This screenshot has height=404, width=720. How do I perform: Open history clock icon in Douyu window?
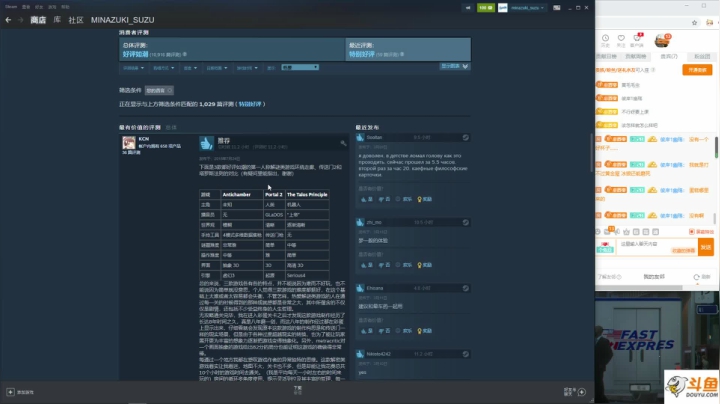click(605, 38)
